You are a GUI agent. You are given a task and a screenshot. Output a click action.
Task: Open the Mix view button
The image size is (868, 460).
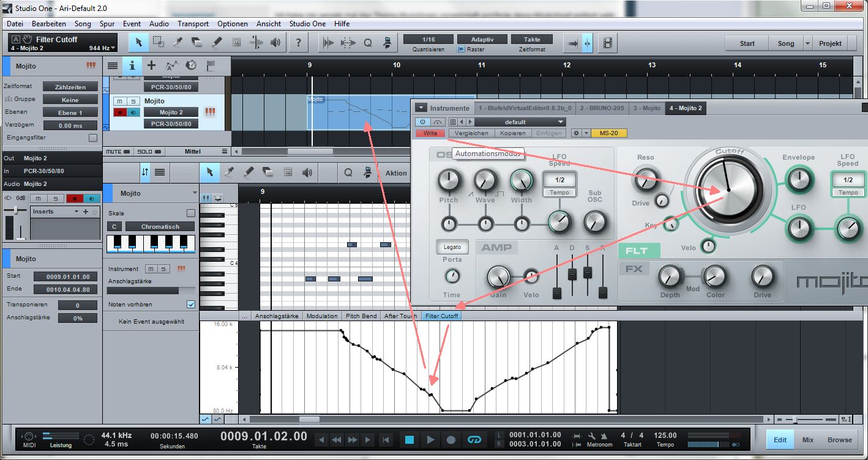[x=808, y=439]
